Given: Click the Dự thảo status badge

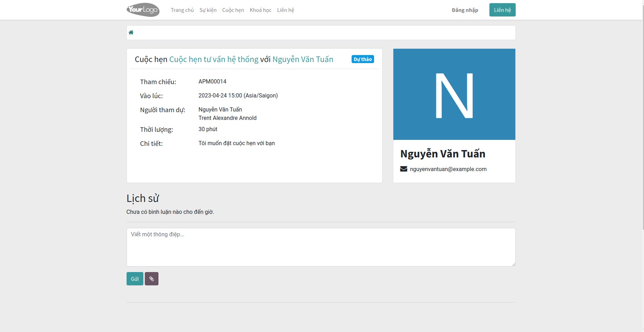Looking at the screenshot, I should 362,59.
